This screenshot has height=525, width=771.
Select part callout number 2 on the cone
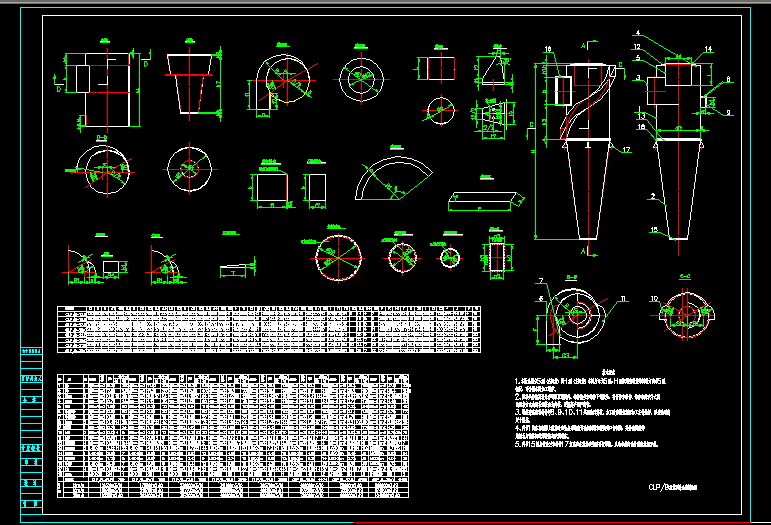[653, 196]
